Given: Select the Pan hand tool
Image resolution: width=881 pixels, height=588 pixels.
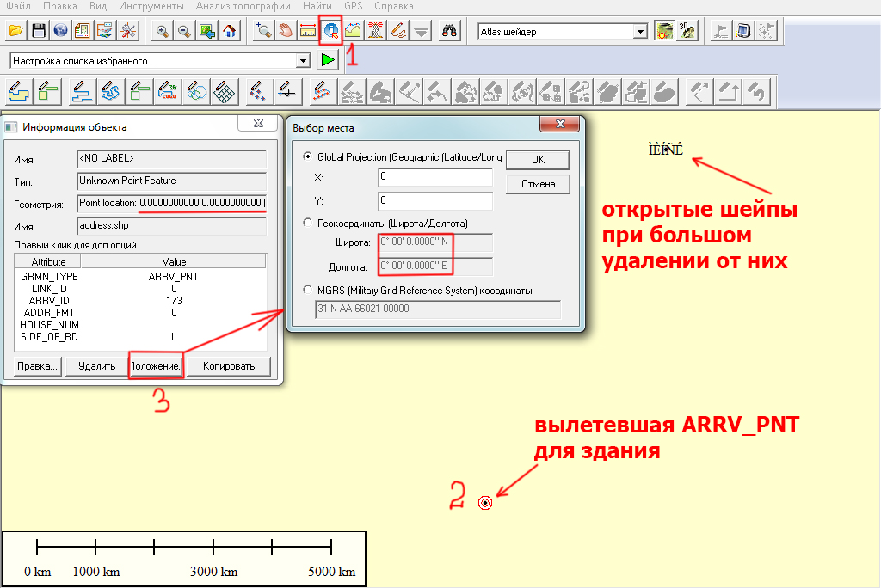Looking at the screenshot, I should 286,31.
